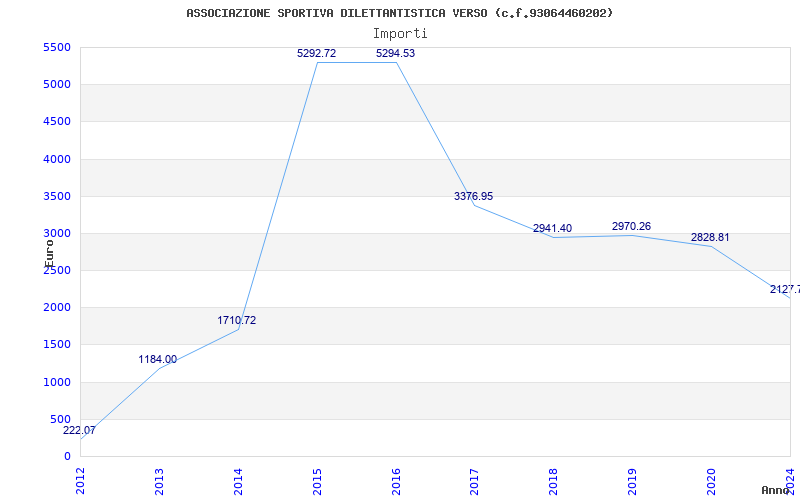The image size is (800, 500).
Task: Click the 3000 y-axis tick label
Action: 57,234
